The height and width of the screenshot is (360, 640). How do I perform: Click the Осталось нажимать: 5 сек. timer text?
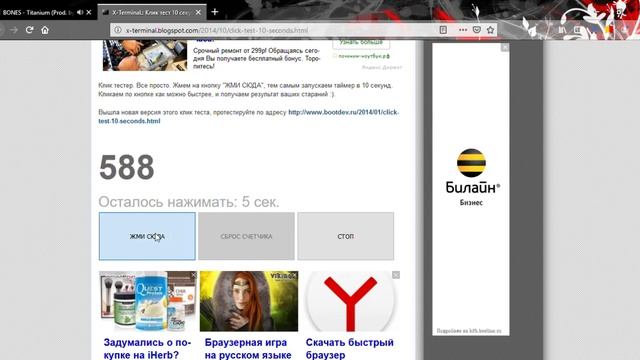[x=189, y=202]
